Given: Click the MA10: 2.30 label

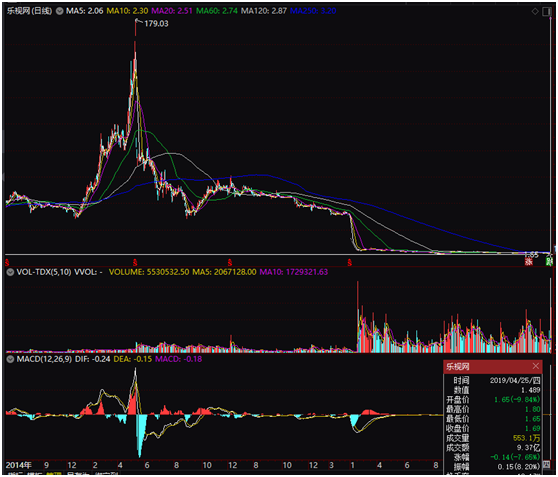Looking at the screenshot, I should click(x=127, y=11).
